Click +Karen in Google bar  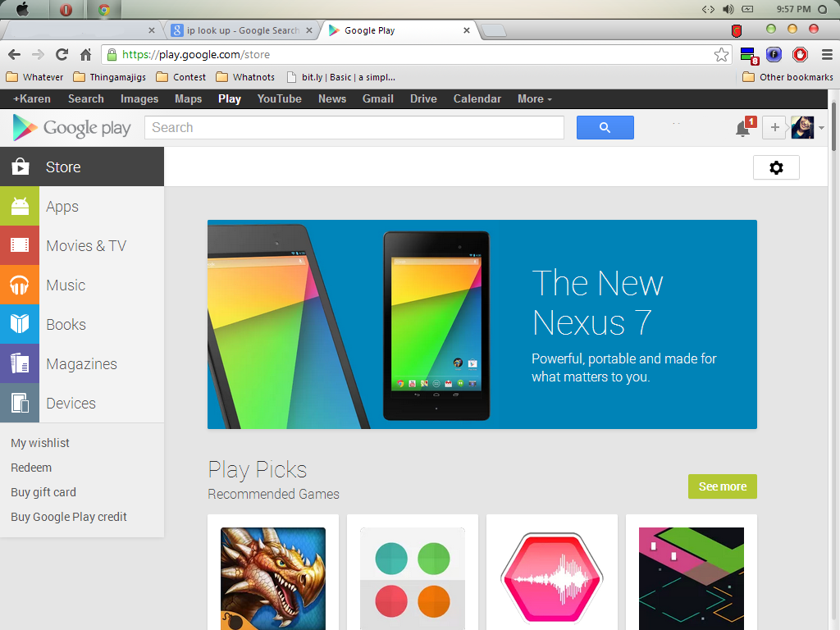click(32, 98)
